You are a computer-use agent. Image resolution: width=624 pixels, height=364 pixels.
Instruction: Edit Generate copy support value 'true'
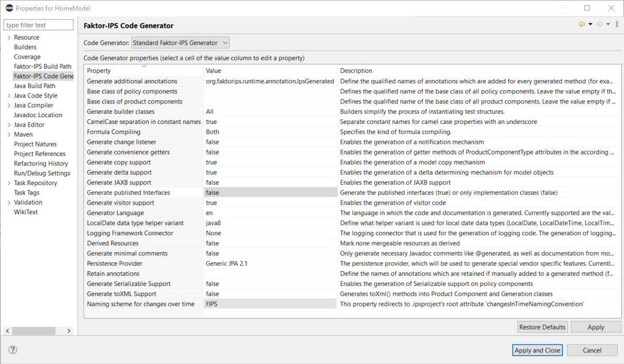coord(270,162)
